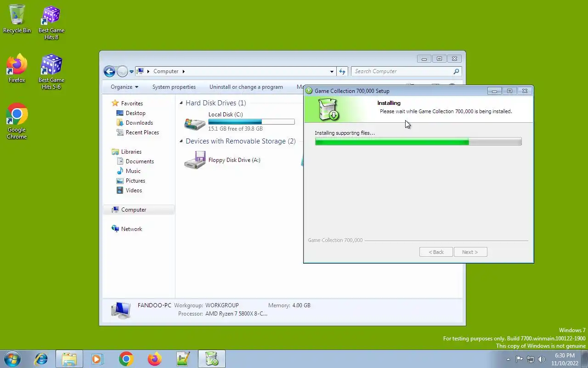The image size is (588, 368).
Task: Expand breadcrumb arrow after Computer
Action: (x=184, y=71)
